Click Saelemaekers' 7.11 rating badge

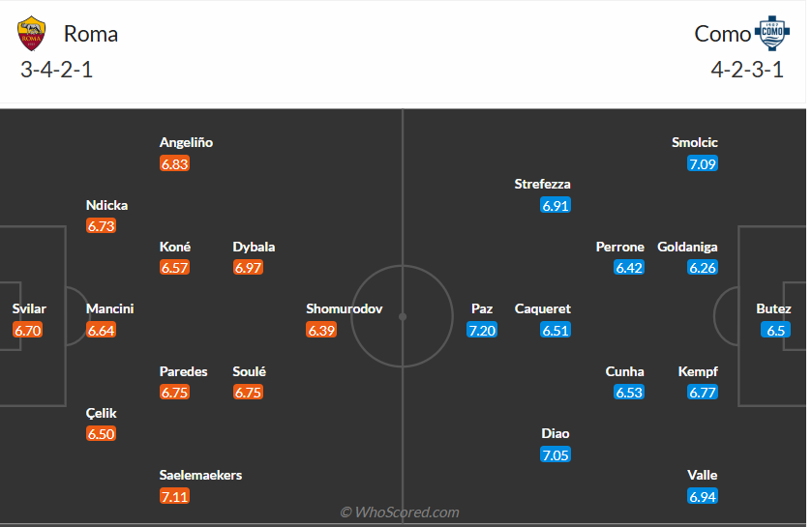pyautogui.click(x=175, y=496)
